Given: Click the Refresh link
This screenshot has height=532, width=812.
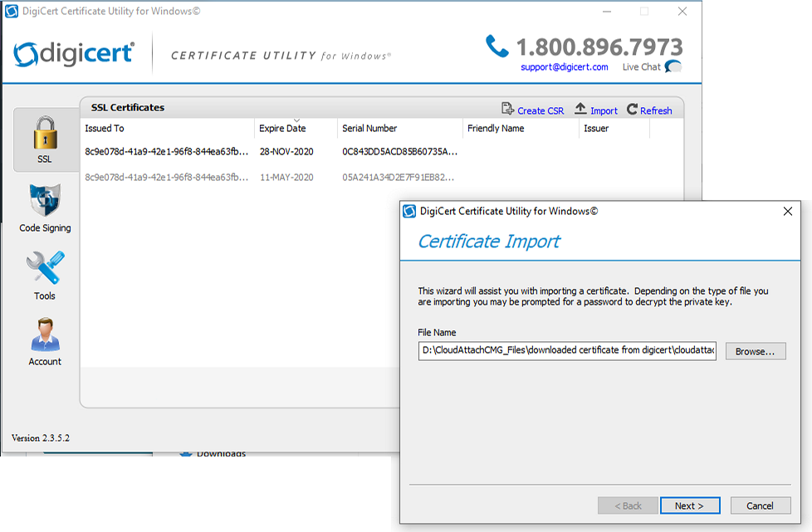Looking at the screenshot, I should (x=656, y=110).
